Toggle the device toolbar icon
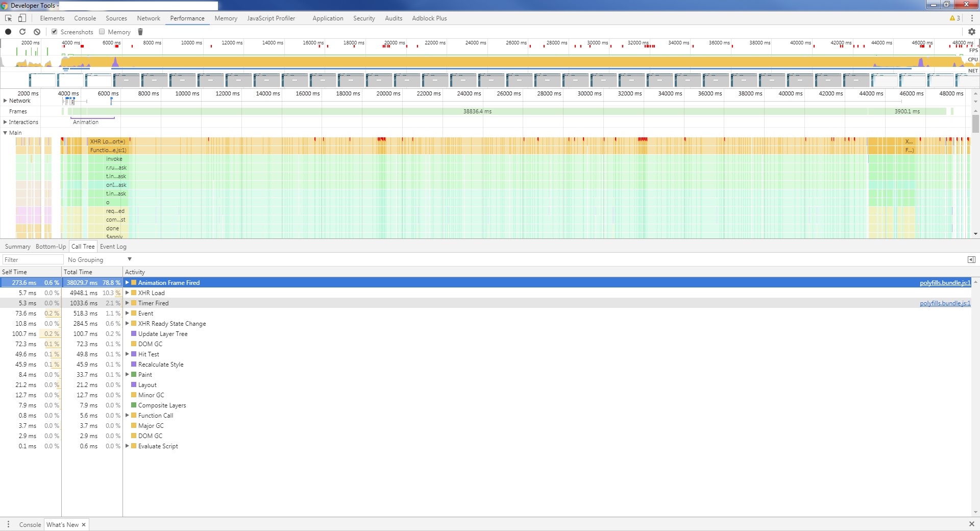 tap(22, 18)
